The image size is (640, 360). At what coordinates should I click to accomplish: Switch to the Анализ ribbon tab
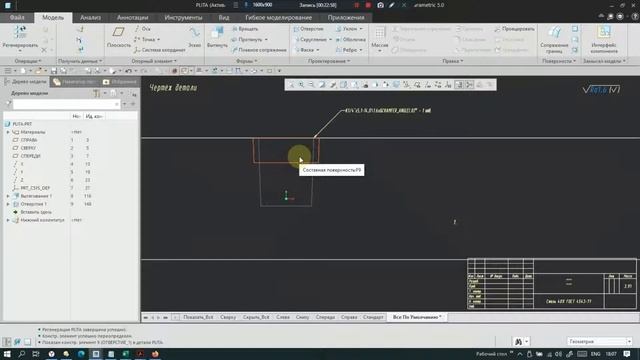(90, 18)
